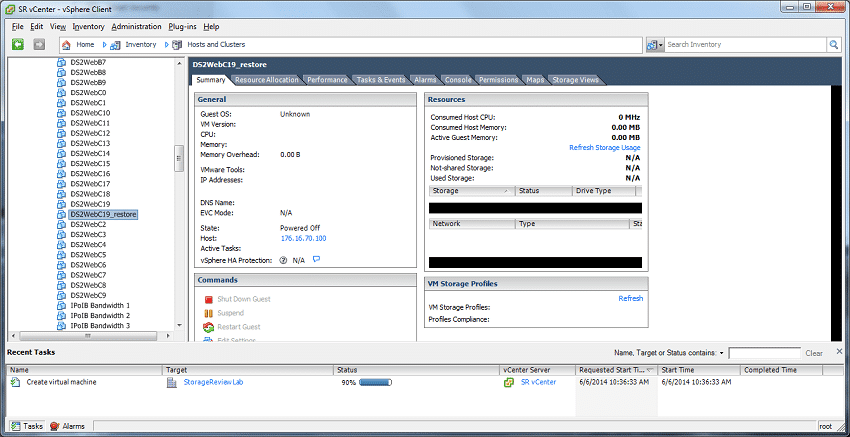Click the magnifier search button
850x437 pixels.
point(833,44)
